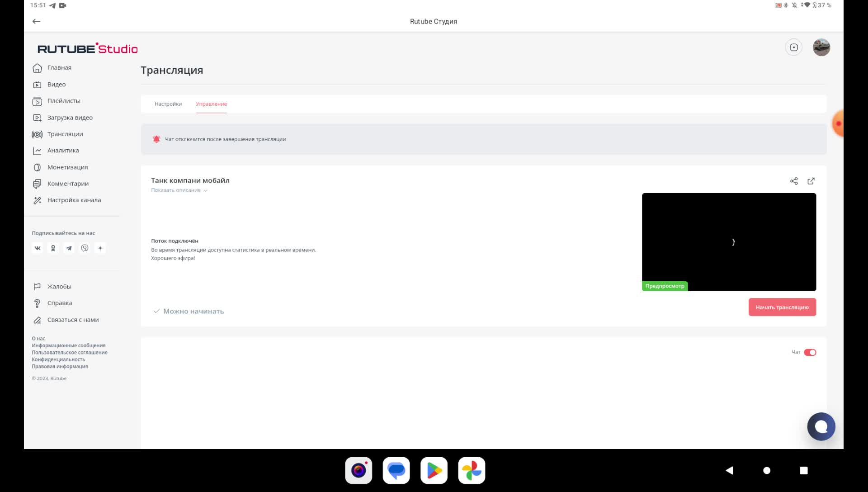Switch to the Настройки tab
This screenshot has height=492, width=868.
pos(168,104)
